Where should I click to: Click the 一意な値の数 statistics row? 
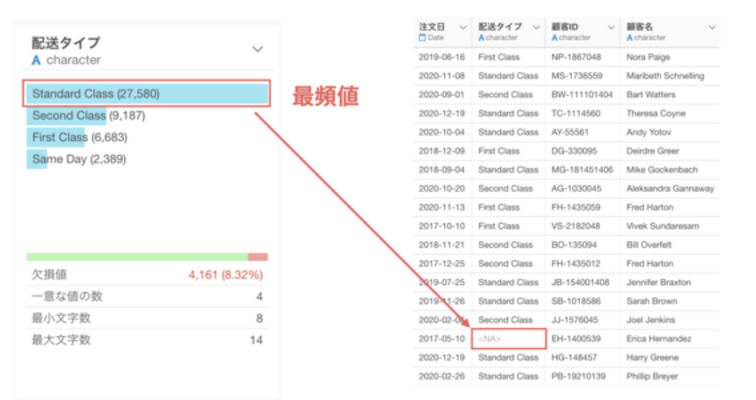pyautogui.click(x=147, y=296)
